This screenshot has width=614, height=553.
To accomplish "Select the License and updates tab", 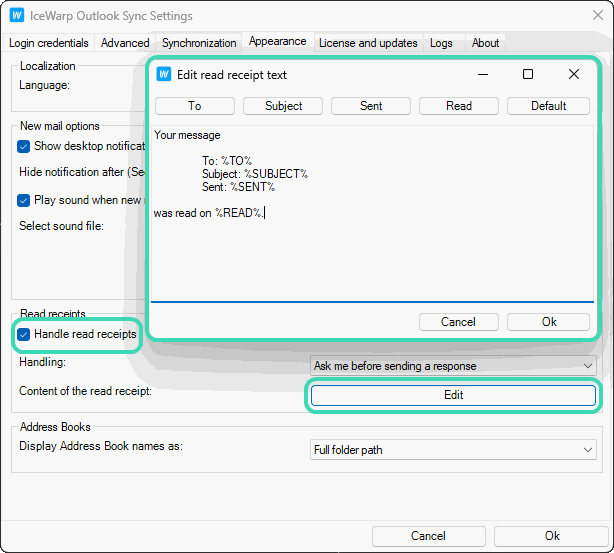I will click(368, 43).
